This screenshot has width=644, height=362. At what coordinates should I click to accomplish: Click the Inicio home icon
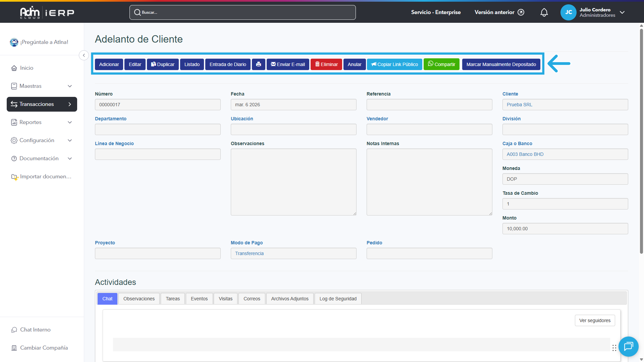tap(14, 68)
